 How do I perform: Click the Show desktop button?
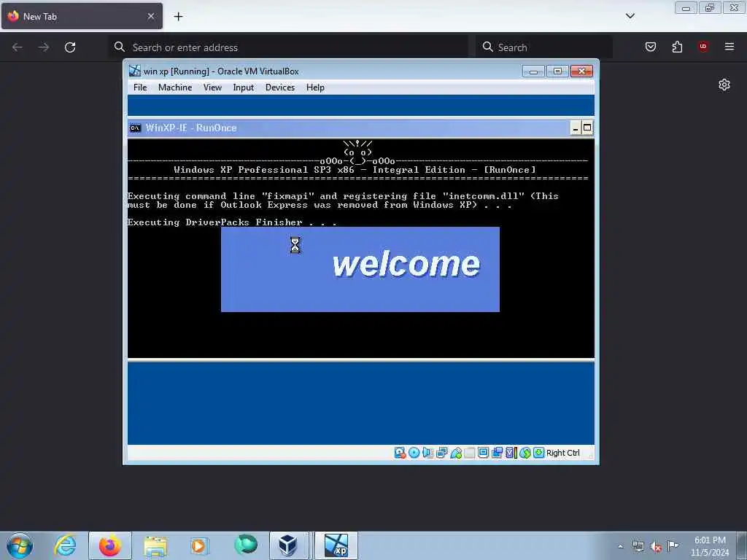pyautogui.click(x=742, y=546)
